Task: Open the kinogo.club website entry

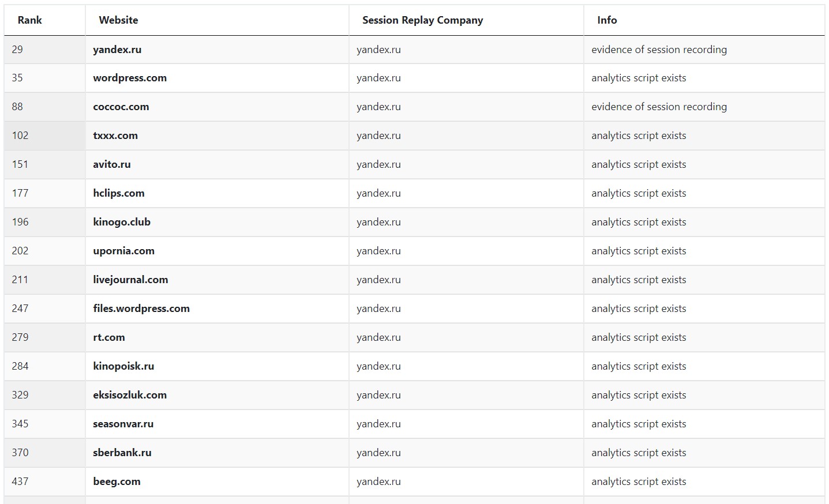Action: click(x=122, y=222)
